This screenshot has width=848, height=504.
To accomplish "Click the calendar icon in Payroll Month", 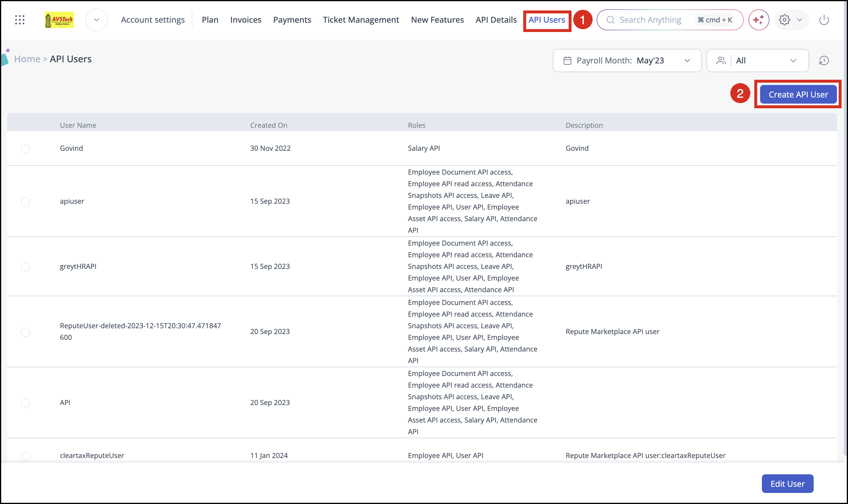I will [567, 61].
